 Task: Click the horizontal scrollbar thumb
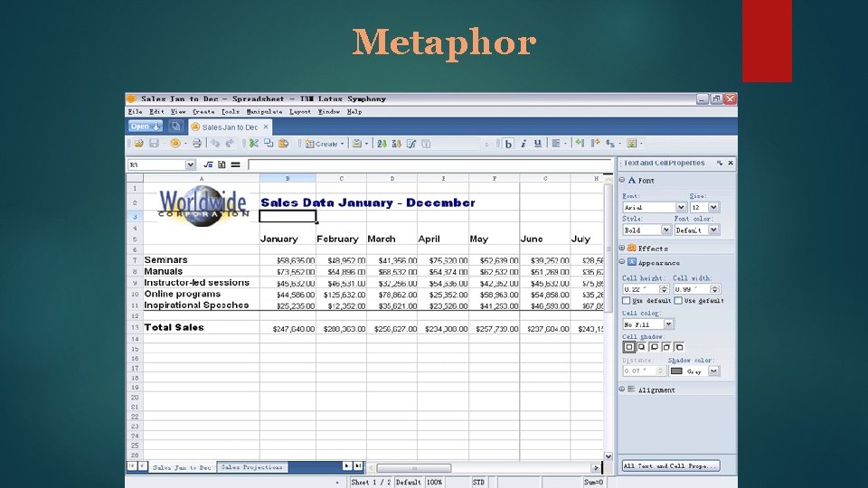[414, 468]
